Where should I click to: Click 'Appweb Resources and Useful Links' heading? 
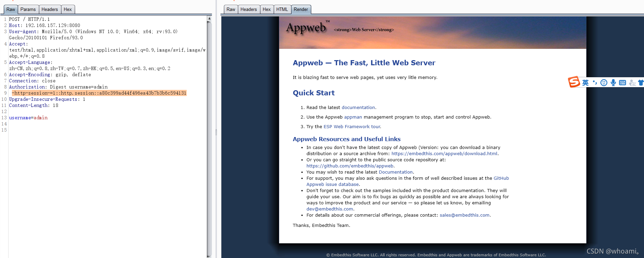pos(347,139)
